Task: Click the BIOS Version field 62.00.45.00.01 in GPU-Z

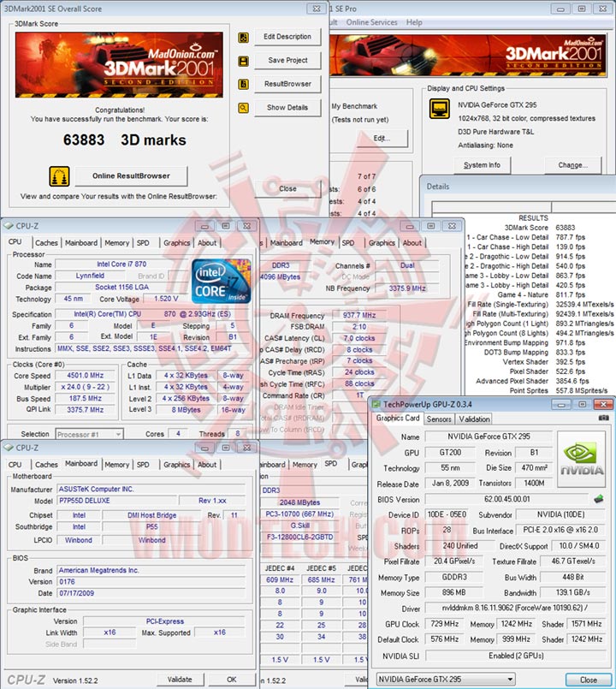Action: tap(507, 499)
